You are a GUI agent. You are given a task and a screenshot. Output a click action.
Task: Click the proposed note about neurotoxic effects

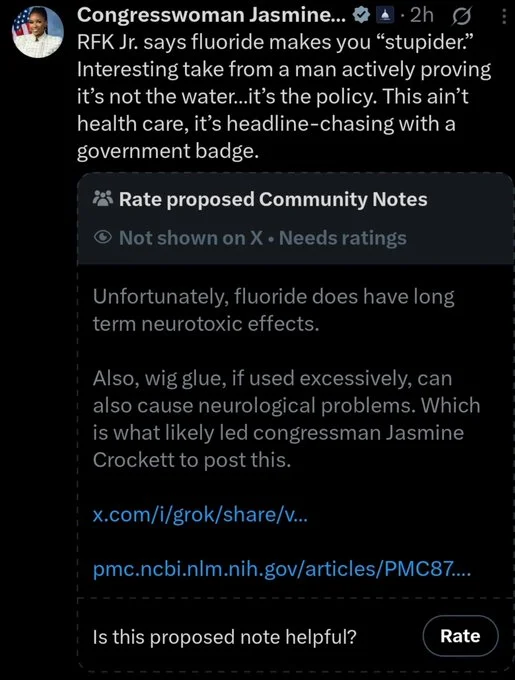(x=274, y=310)
